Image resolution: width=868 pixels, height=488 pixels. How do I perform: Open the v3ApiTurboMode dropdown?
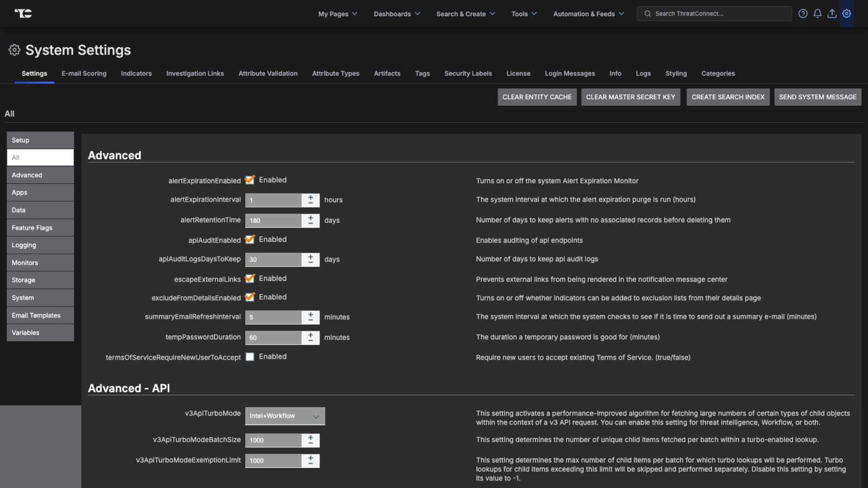(285, 416)
